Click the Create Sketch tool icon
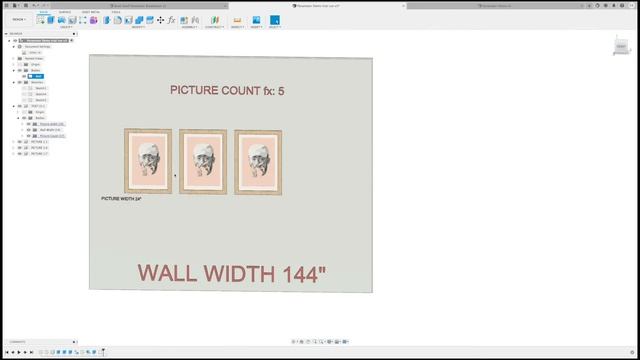Viewport: 640px width, 360px height. pos(40,20)
